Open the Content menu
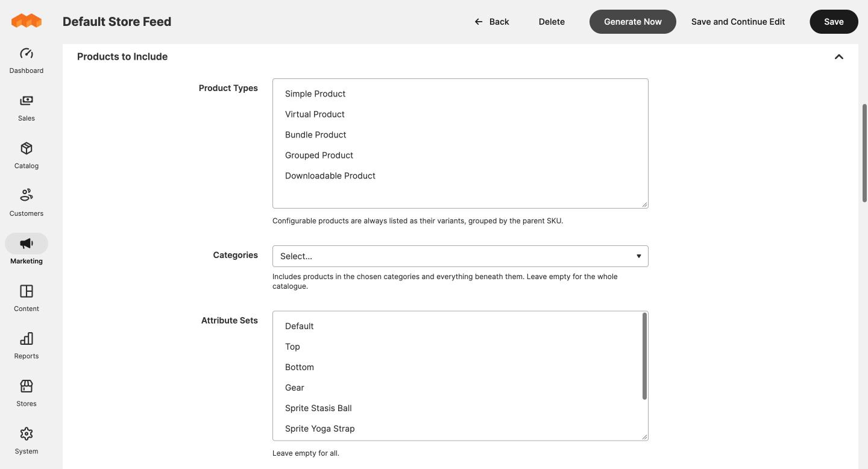Image resolution: width=868 pixels, height=469 pixels. 27,299
